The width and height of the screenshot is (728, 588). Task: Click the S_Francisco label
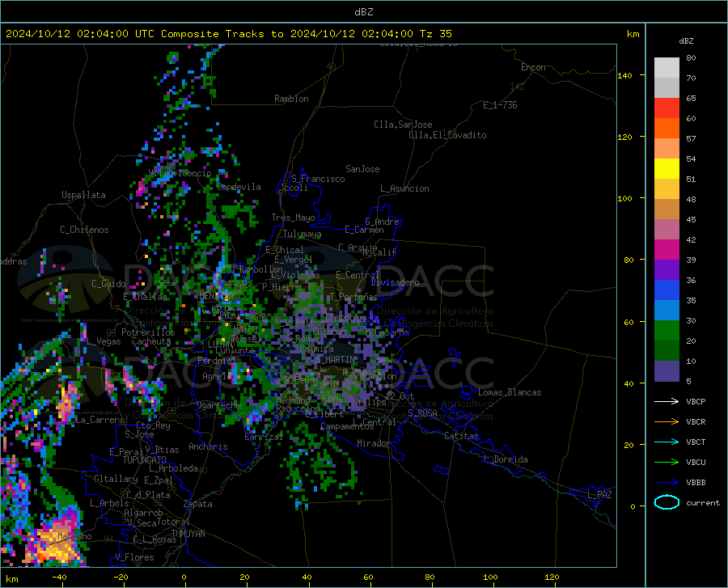318,179
